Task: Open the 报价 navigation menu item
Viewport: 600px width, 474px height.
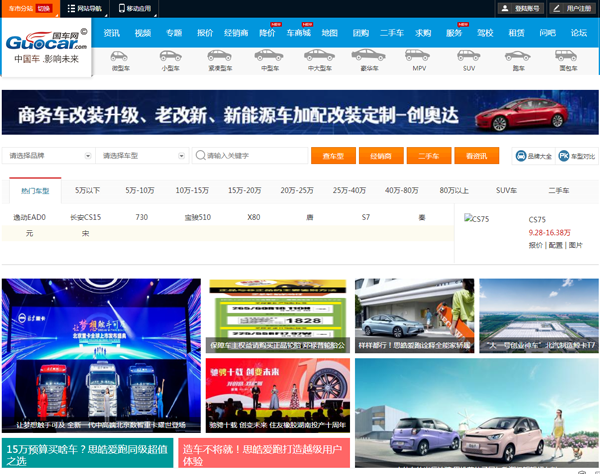Action: 205,33
